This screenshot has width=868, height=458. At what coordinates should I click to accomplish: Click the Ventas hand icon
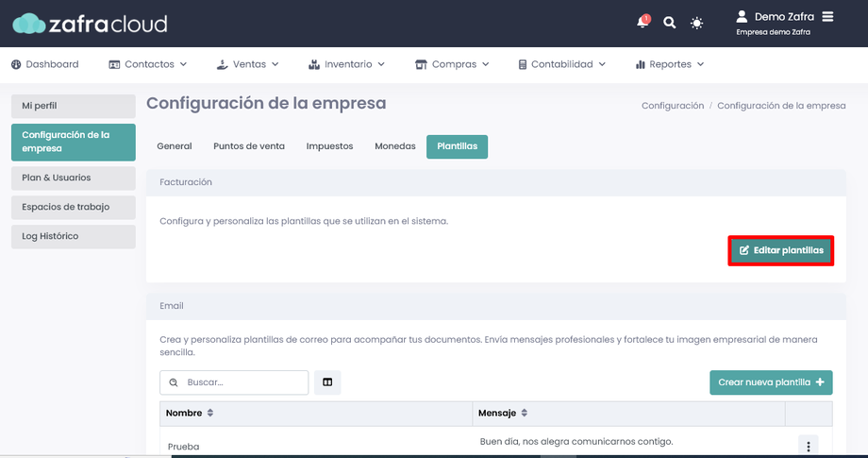[x=222, y=64]
